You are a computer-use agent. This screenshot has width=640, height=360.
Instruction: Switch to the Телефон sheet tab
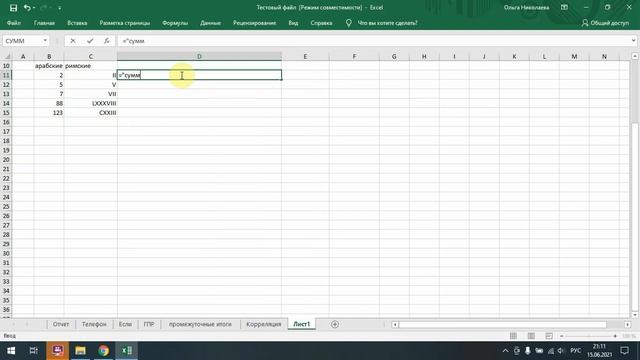click(x=94, y=324)
